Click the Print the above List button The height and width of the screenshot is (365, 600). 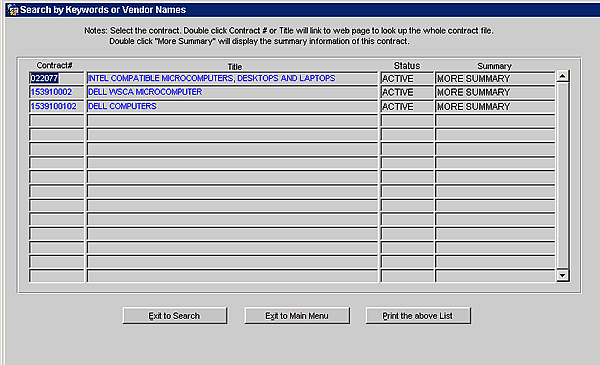pos(418,316)
